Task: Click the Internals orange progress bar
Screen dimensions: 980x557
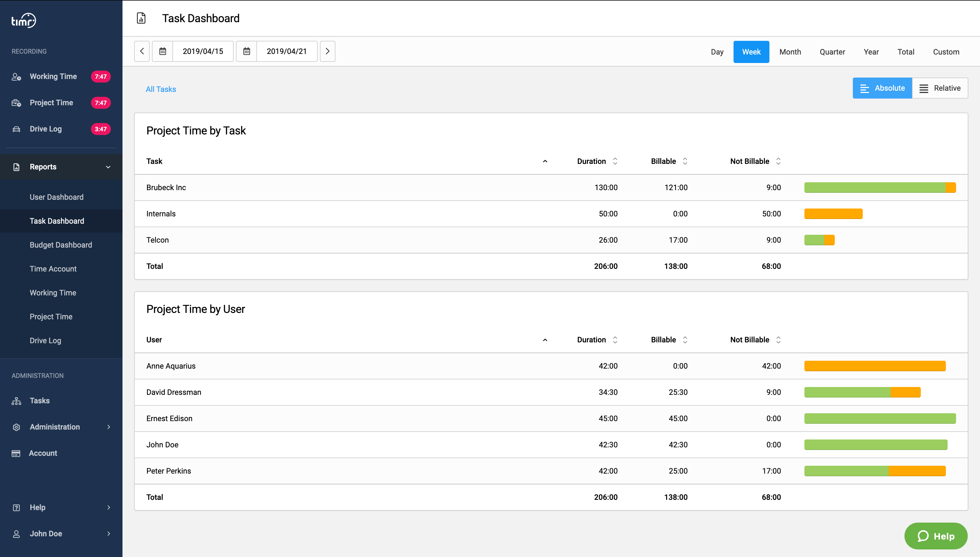Action: pyautogui.click(x=833, y=214)
